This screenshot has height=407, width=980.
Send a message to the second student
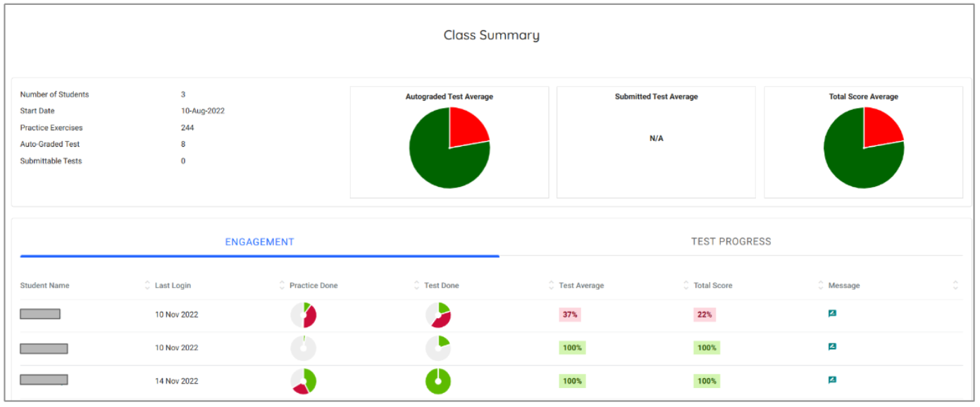coord(832,346)
